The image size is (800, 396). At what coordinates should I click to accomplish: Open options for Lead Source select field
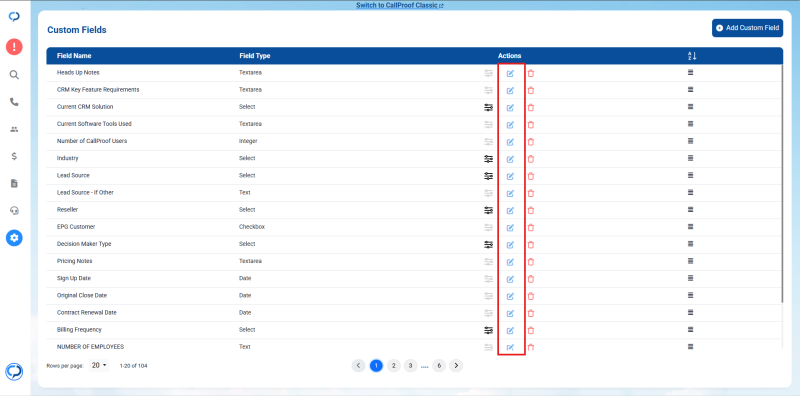pyautogui.click(x=489, y=176)
